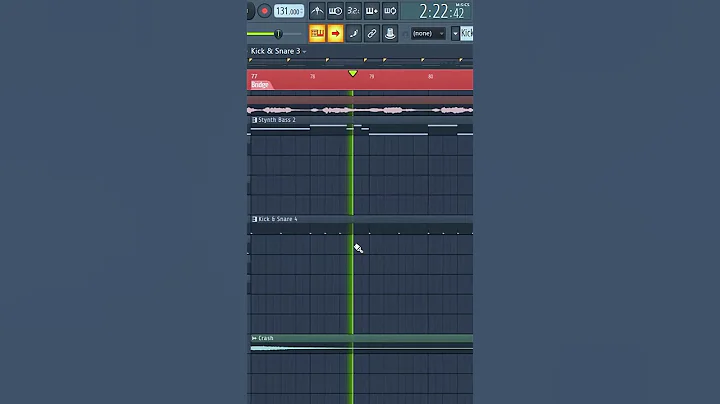720x404 pixels.
Task: Click bar 78 in the timeline ruler
Action: tap(312, 76)
